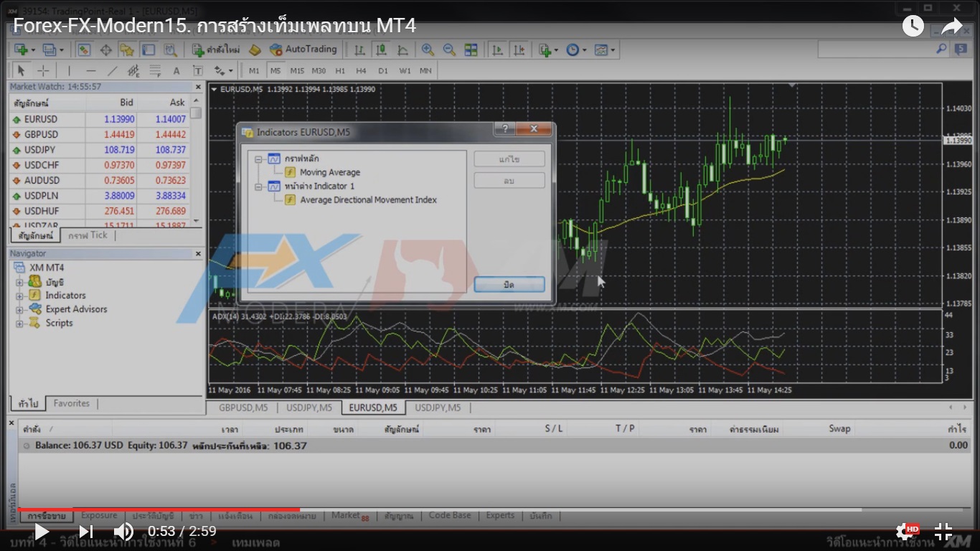This screenshot has width=980, height=551.
Task: Click the Close button in Indicators dialog
Action: pos(509,285)
